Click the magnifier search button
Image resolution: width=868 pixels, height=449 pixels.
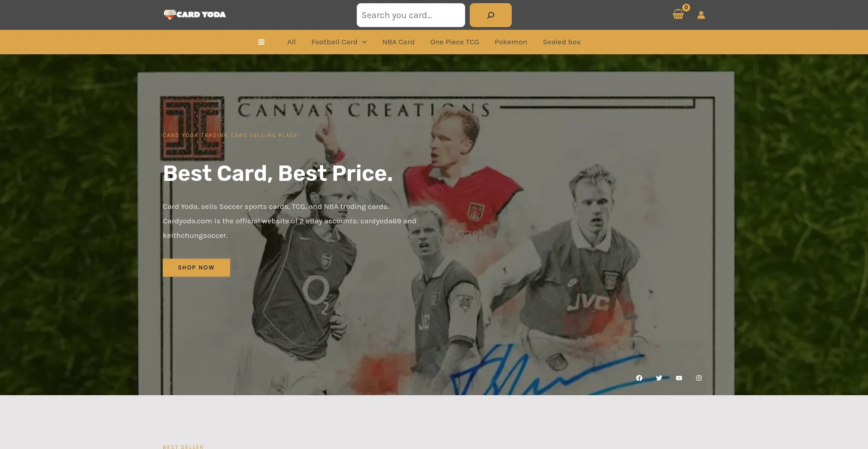click(491, 15)
